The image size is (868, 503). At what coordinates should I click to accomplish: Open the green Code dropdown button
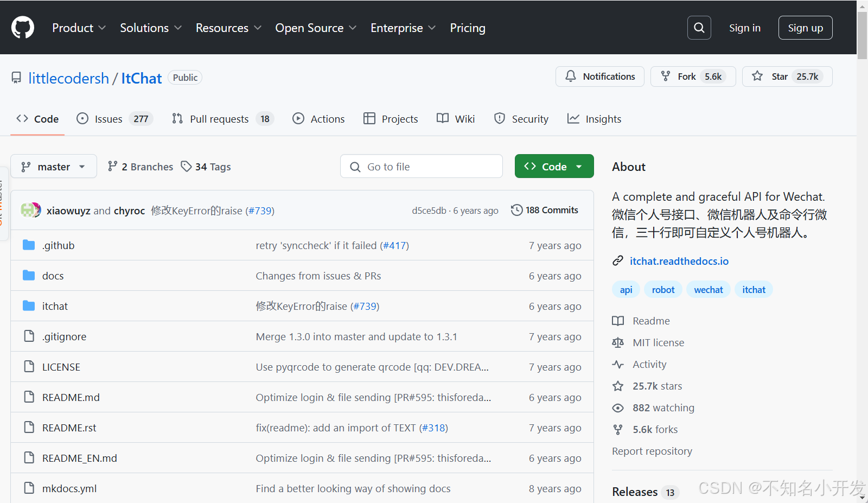tap(554, 166)
